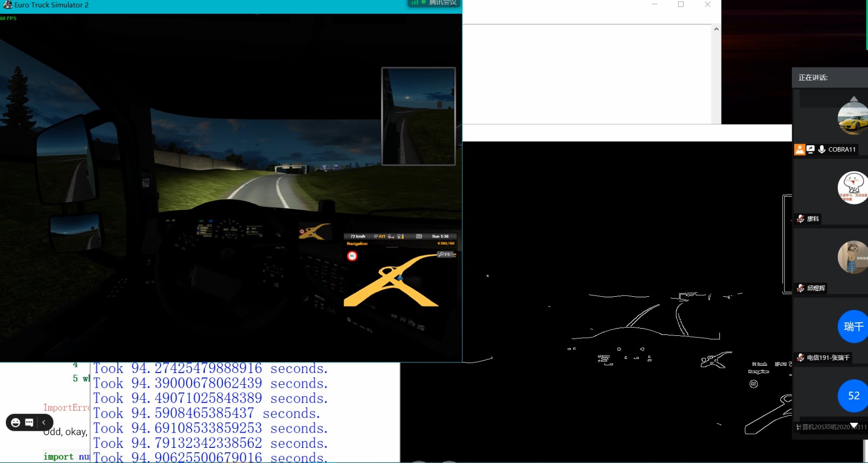The width and height of the screenshot is (868, 463).
Task: Click the mail envelope icon in route advisor
Action: tap(419, 236)
